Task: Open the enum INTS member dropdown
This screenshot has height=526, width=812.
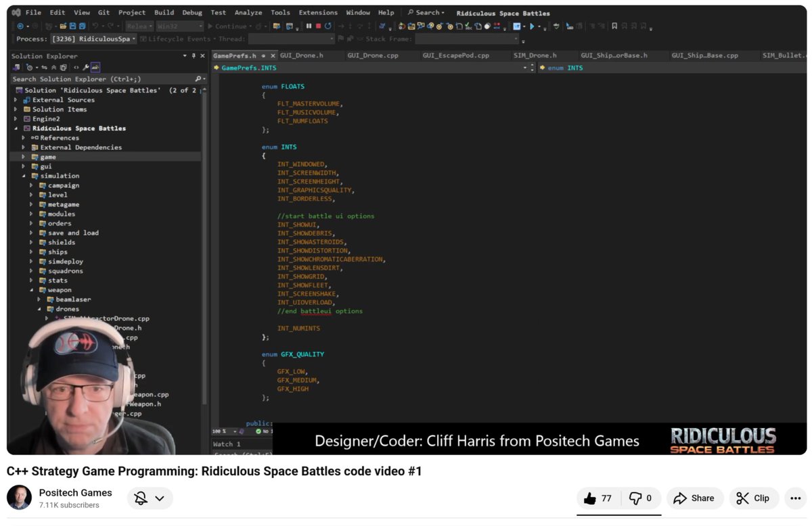Action: (673, 68)
